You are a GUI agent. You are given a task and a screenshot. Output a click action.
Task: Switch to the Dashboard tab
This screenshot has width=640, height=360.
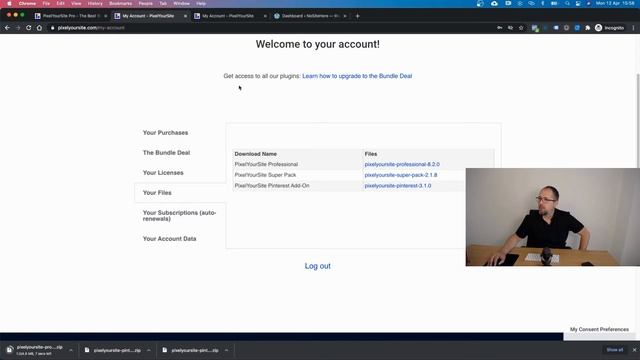click(x=310, y=16)
